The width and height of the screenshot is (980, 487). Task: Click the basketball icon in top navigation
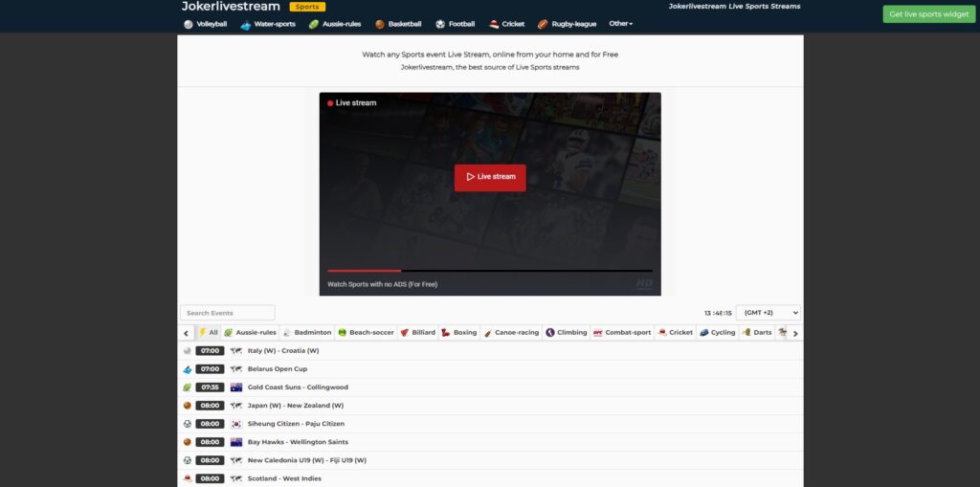[x=380, y=24]
